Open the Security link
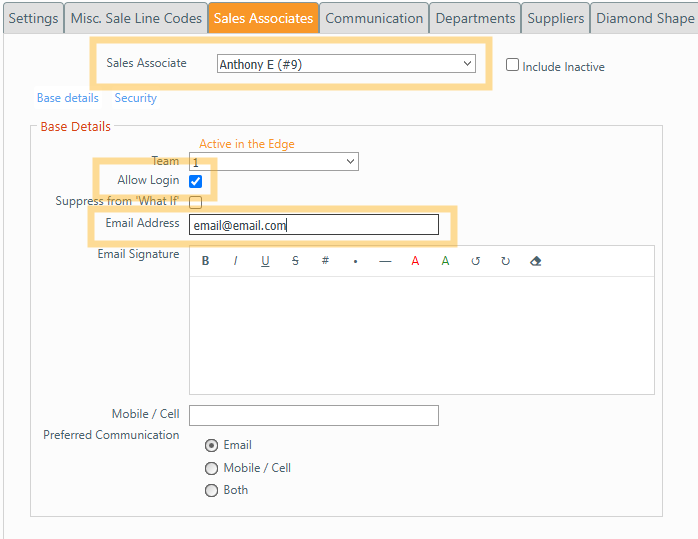This screenshot has height=539, width=698. coord(135,98)
